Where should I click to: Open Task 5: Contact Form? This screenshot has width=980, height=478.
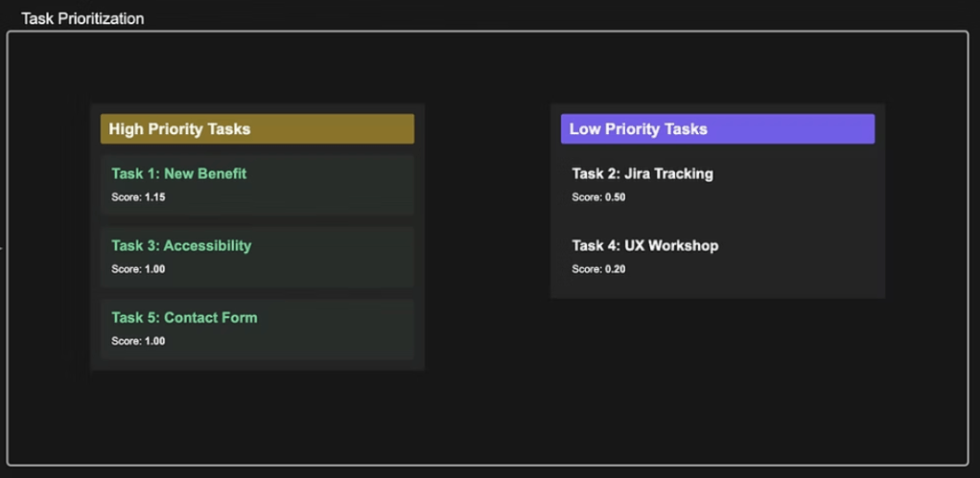click(184, 317)
